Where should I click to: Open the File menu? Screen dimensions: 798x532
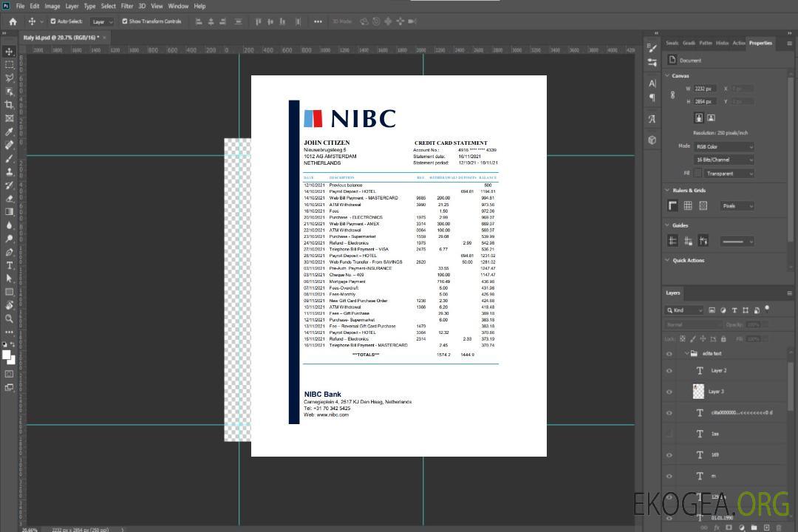[x=21, y=6]
